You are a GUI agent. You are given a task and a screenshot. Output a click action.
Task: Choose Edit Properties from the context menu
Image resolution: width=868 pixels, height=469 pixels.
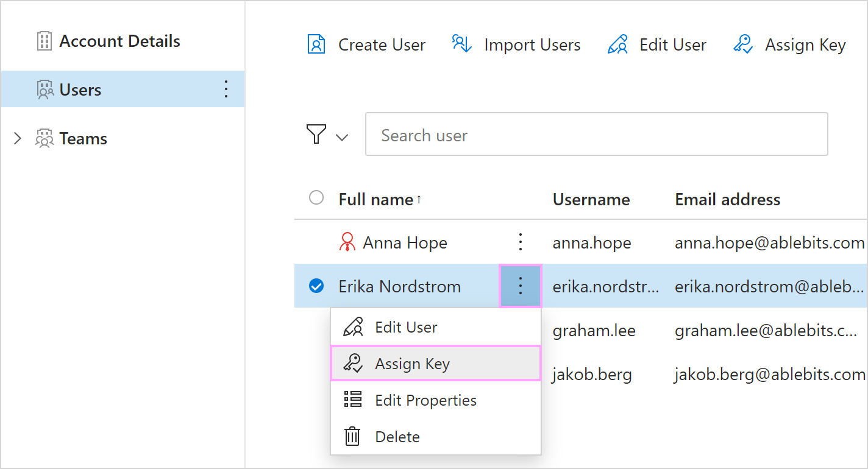[436, 400]
